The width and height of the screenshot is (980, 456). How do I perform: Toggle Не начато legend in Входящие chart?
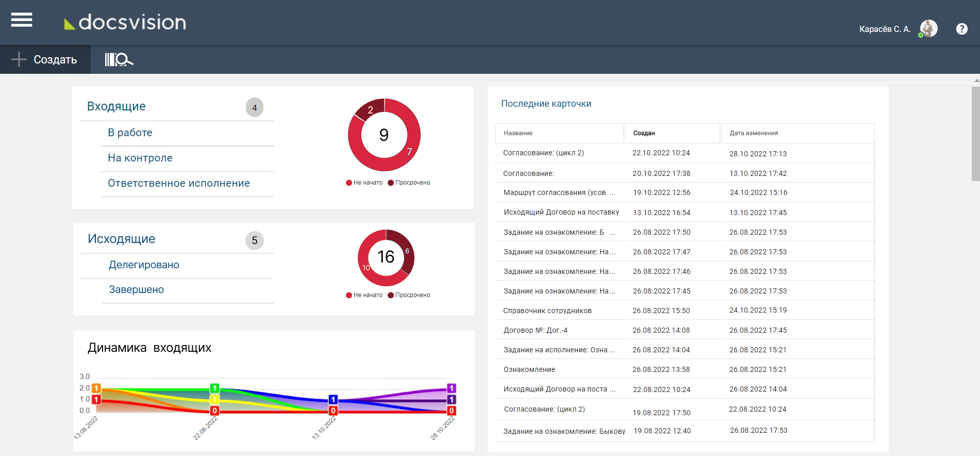coord(364,183)
